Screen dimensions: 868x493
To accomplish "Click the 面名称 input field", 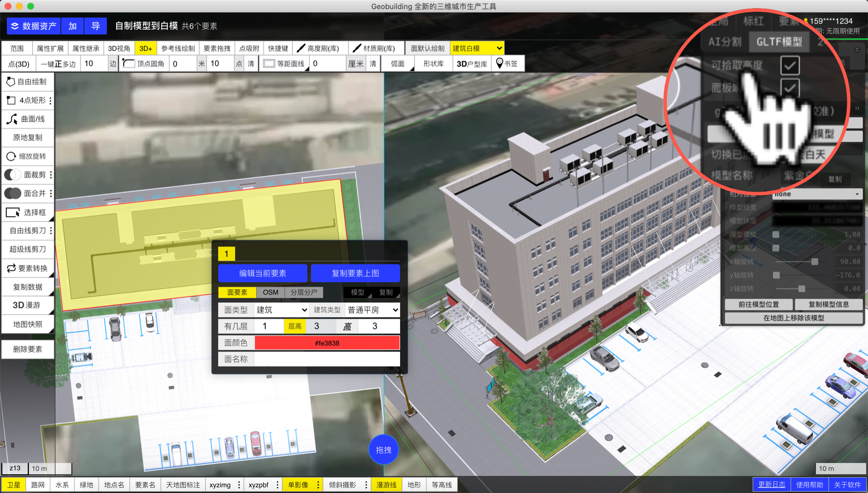I will 327,359.
